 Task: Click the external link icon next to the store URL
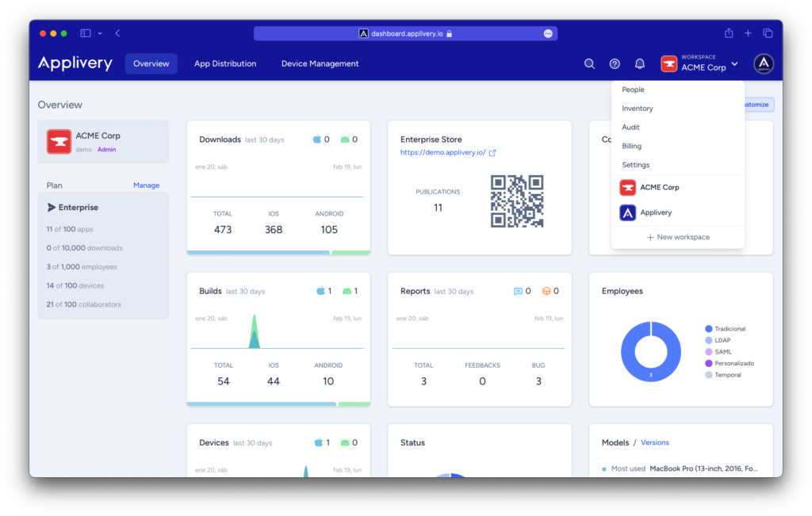pos(492,153)
